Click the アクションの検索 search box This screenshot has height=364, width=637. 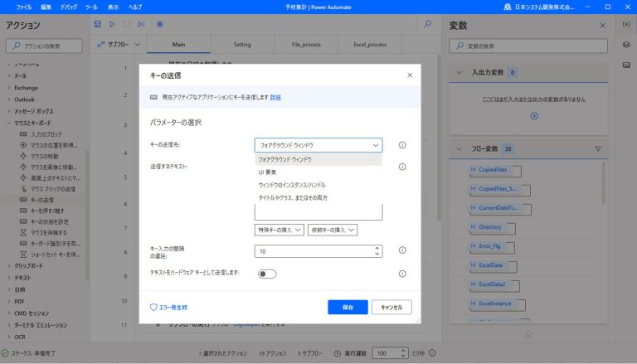pos(44,46)
